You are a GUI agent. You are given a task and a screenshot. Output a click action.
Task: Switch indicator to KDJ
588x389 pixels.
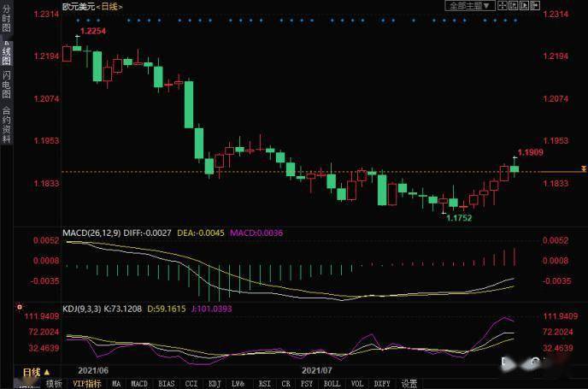coord(215,384)
